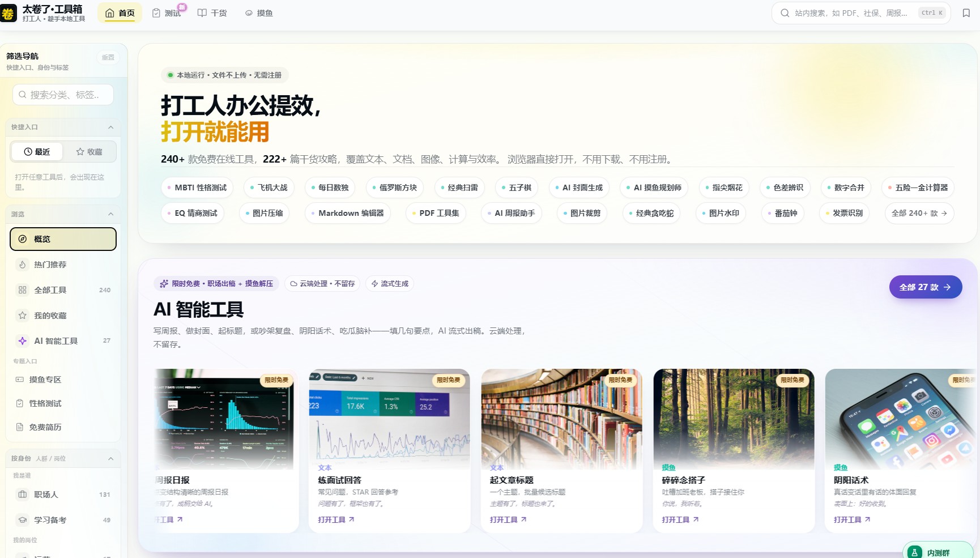
Task: Click the sparkle icon in 限时免费 tag
Action: tap(164, 284)
